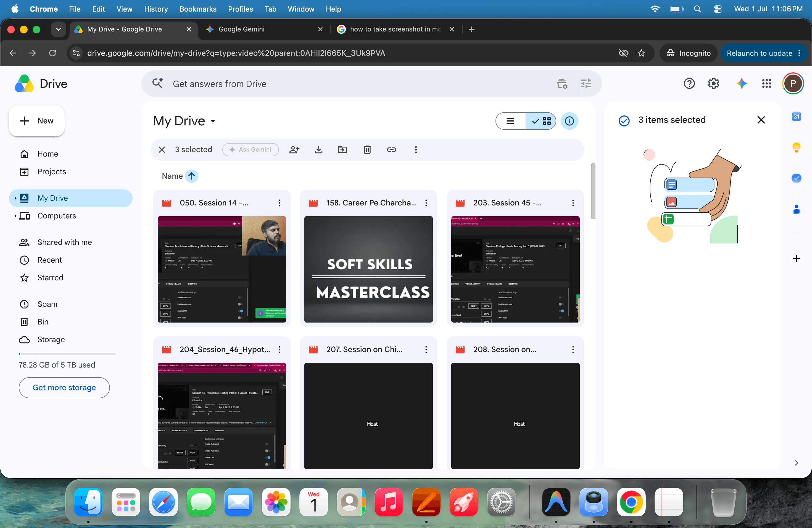
Task: Click the move to folder icon
Action: [342, 150]
